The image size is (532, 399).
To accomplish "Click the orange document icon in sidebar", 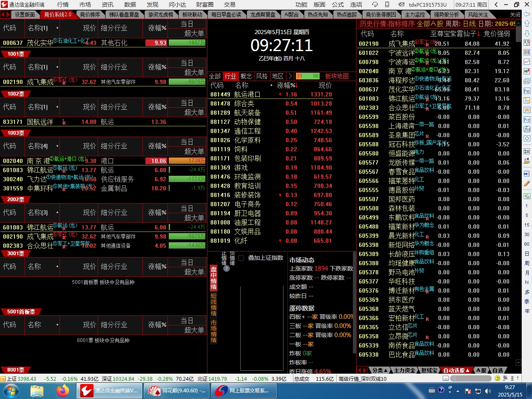I will [527, 110].
